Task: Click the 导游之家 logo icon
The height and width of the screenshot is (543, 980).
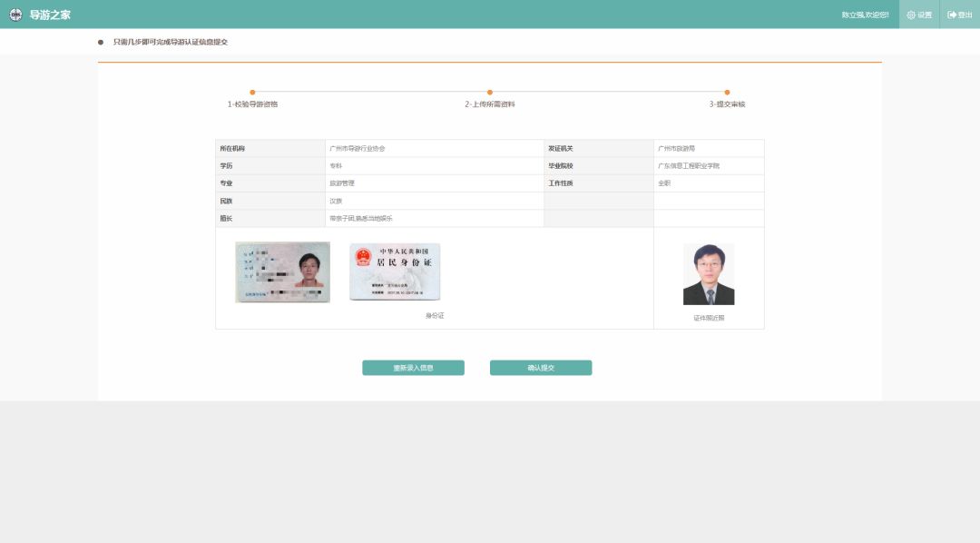Action: 15,15
